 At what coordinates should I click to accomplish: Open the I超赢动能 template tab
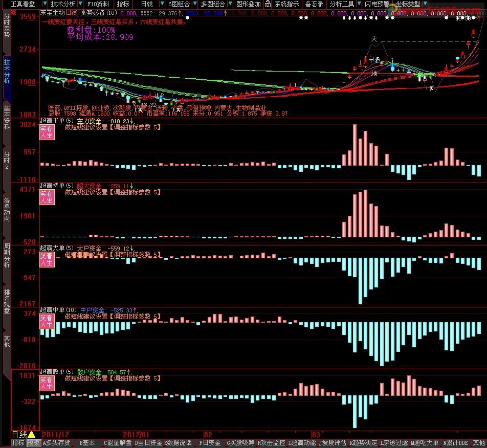point(302,443)
